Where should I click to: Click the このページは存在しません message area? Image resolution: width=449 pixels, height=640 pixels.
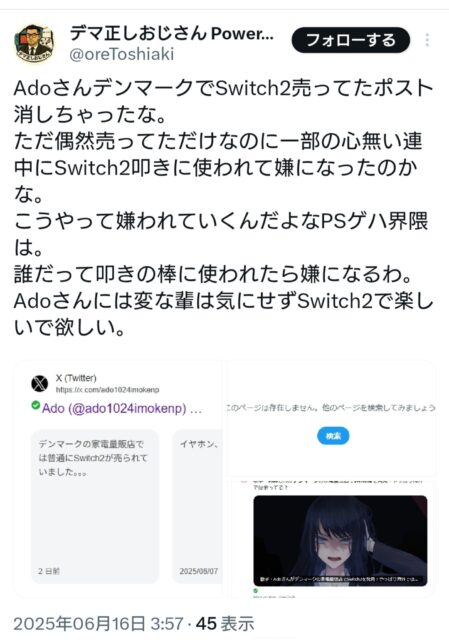[331, 407]
